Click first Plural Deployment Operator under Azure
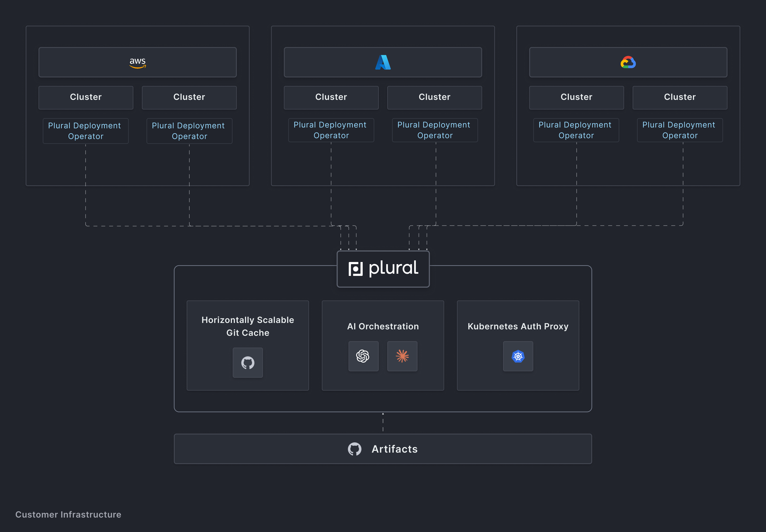This screenshot has width=766, height=532. pos(331,130)
